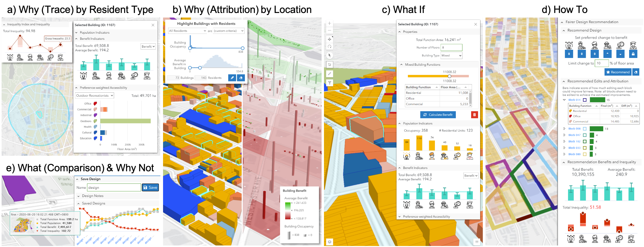Collapse the Recommended Edits and Attribution section
Image resolution: width=644 pixels, height=247 pixels.
[564, 81]
